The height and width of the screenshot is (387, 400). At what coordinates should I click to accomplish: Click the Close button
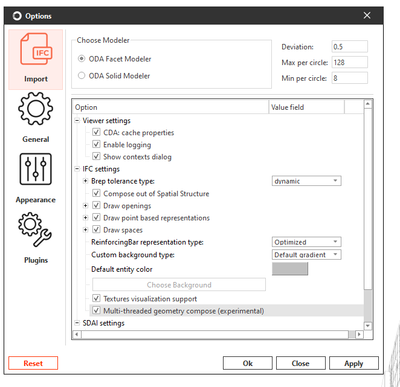(x=301, y=363)
